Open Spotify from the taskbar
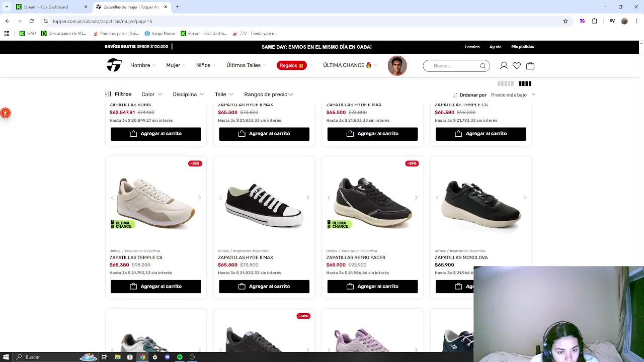644x362 pixels. 180,357
